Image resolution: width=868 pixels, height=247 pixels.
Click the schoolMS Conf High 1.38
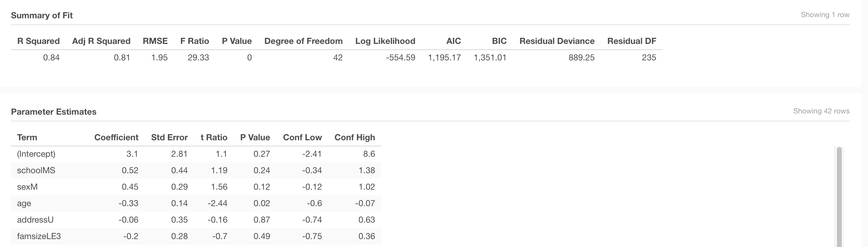(x=367, y=170)
